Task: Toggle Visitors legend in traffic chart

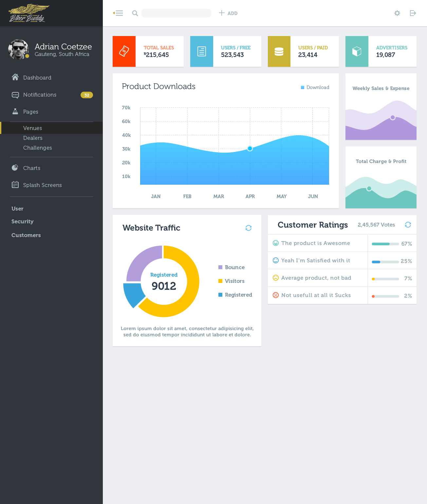Action: pyautogui.click(x=232, y=281)
